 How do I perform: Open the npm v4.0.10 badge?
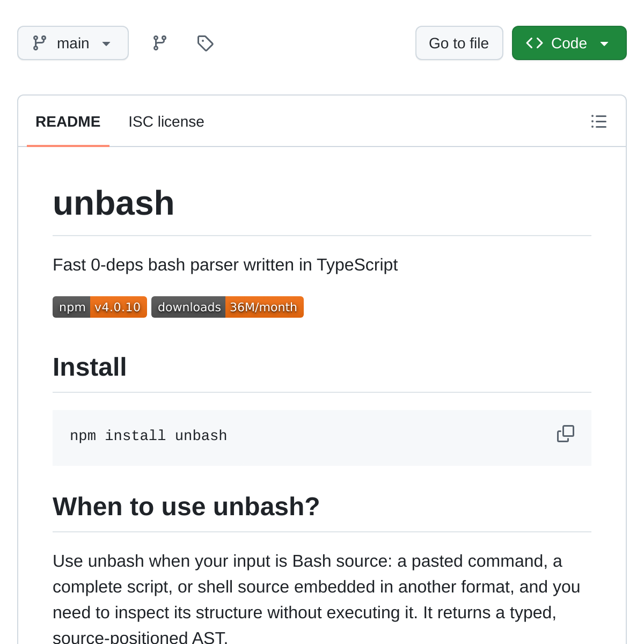tap(100, 307)
